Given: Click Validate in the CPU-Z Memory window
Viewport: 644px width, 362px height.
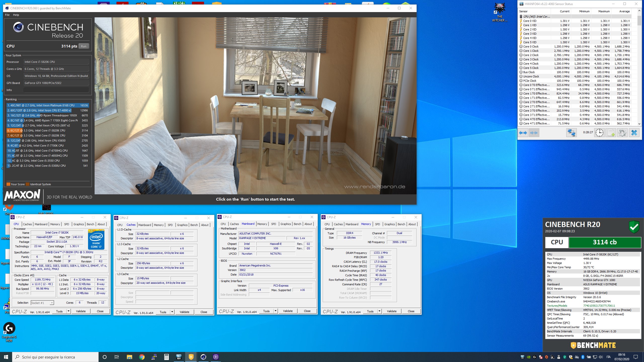Looking at the screenshot, I should [392, 311].
